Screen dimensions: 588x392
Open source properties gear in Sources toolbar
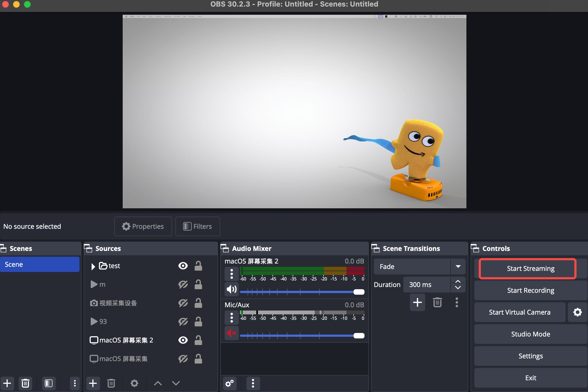[134, 383]
